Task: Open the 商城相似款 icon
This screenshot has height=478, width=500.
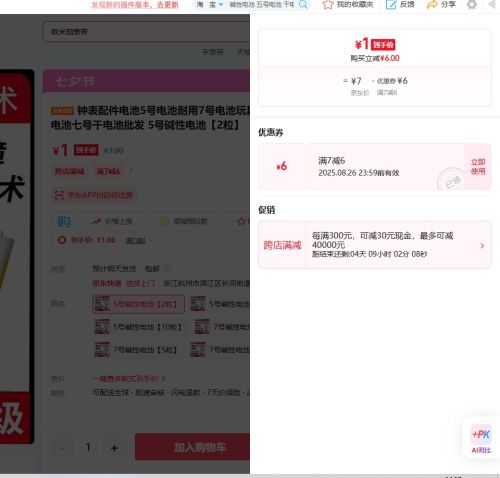Action: point(164,221)
